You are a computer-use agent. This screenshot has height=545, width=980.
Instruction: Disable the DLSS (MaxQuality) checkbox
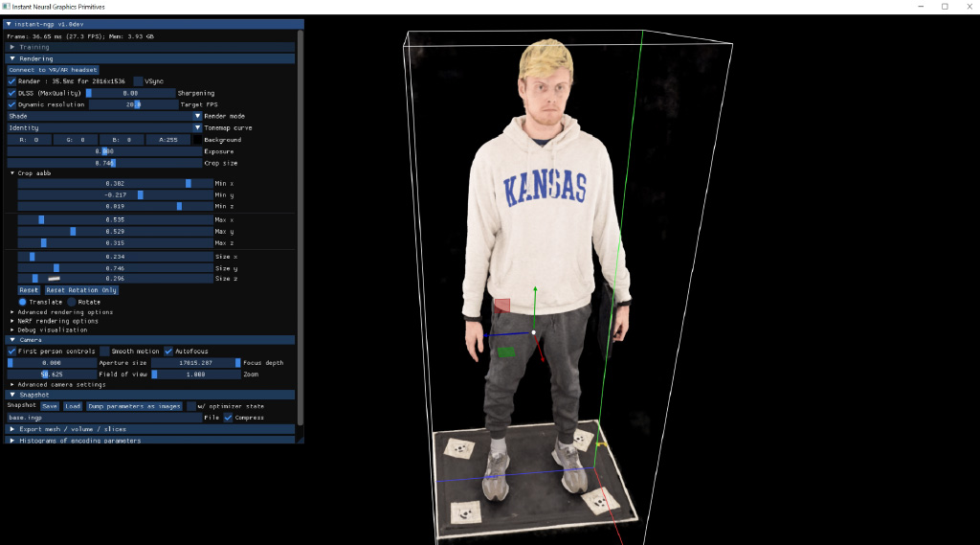tap(11, 93)
